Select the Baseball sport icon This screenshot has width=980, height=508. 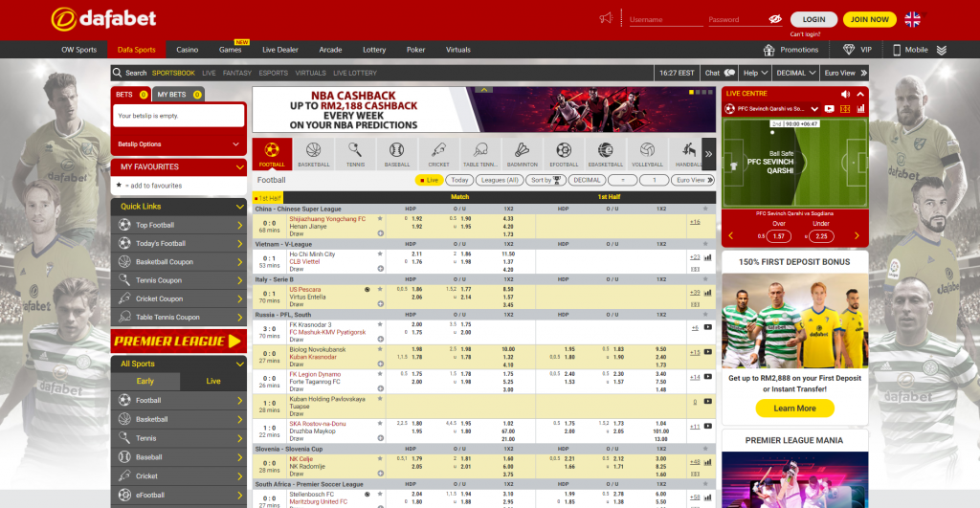pos(397,154)
